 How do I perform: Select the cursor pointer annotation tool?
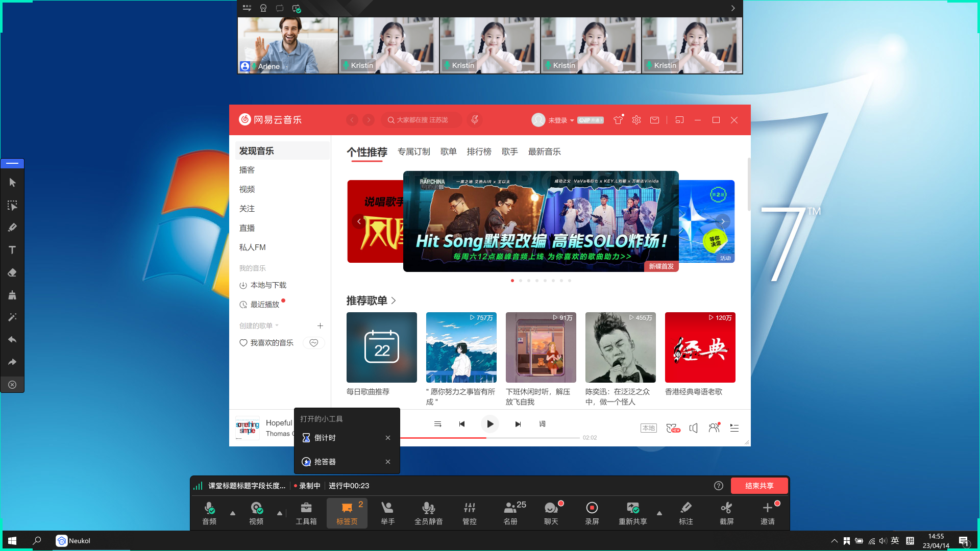[x=12, y=183]
